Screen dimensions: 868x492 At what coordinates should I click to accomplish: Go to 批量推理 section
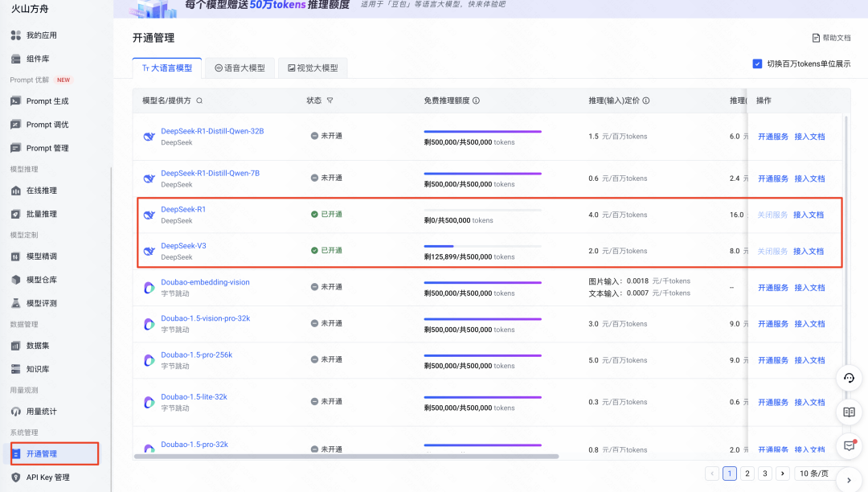(33, 214)
